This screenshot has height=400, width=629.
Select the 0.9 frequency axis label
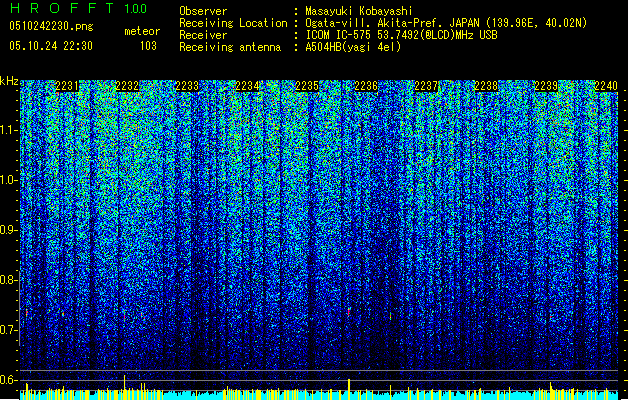(x=9, y=230)
